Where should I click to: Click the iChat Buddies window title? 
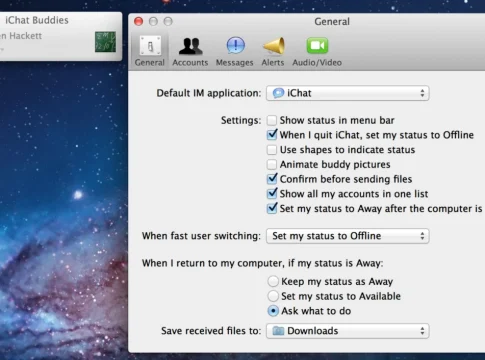pos(37,20)
